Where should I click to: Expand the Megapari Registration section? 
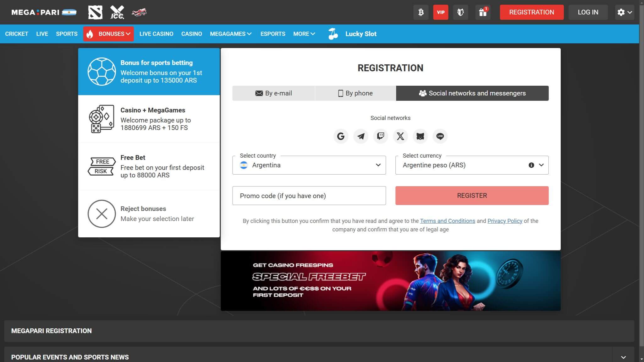click(319, 331)
